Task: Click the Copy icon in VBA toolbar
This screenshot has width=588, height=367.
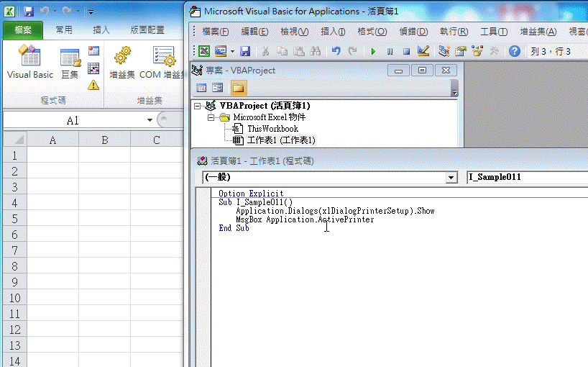Action: tap(282, 51)
